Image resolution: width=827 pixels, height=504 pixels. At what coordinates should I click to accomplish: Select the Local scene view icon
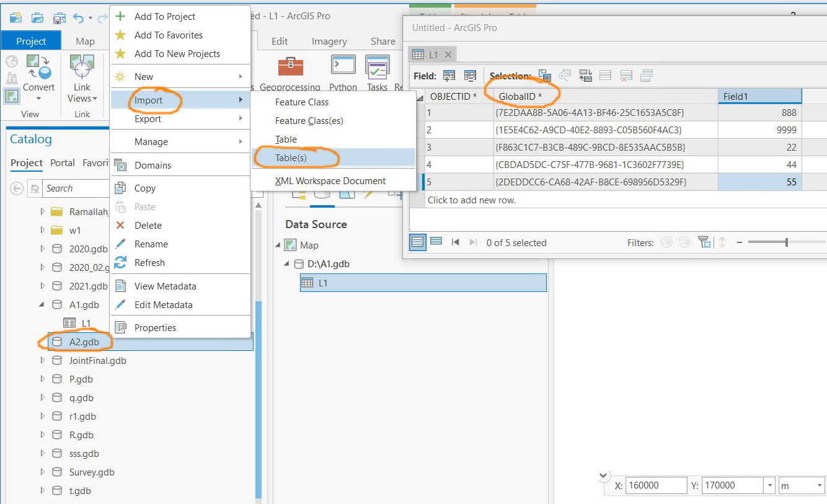12,79
